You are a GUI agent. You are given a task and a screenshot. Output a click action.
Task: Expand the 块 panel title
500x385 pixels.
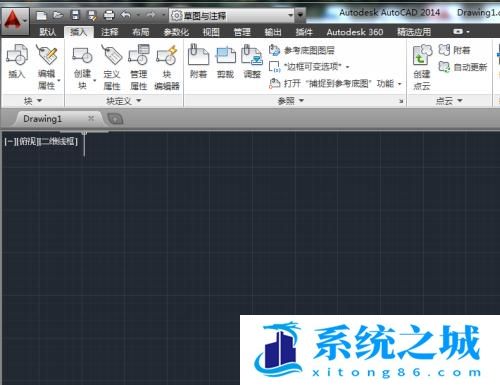point(32,101)
